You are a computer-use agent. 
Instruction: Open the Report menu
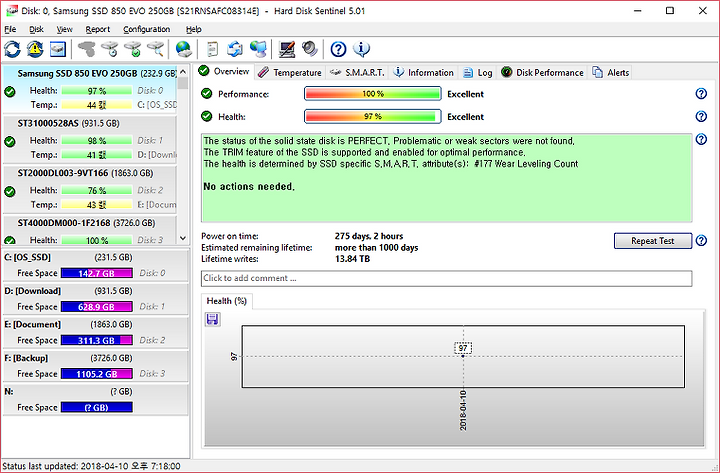(97, 29)
